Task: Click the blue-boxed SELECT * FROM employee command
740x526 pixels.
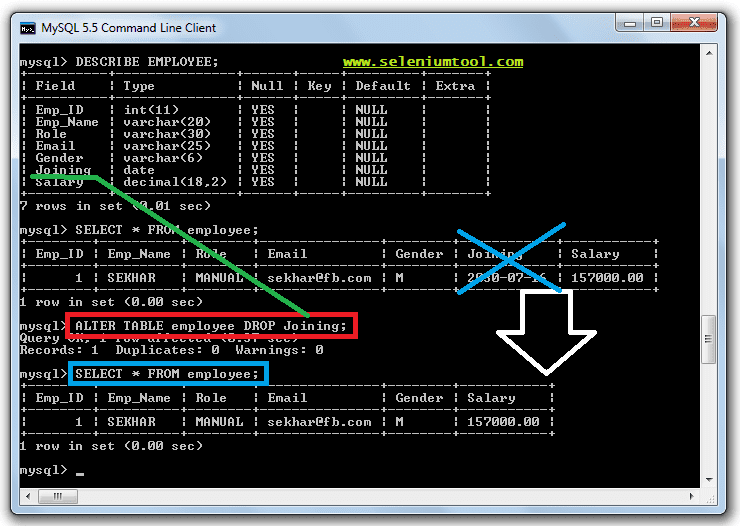Action: 169,374
